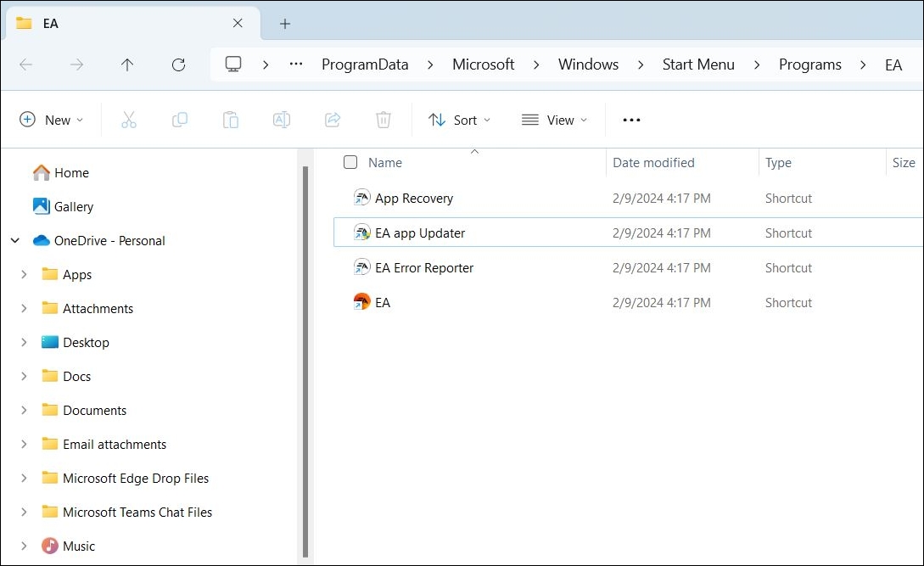Screen dimensions: 924x566
Task: Navigate up one folder level
Action: pyautogui.click(x=127, y=64)
